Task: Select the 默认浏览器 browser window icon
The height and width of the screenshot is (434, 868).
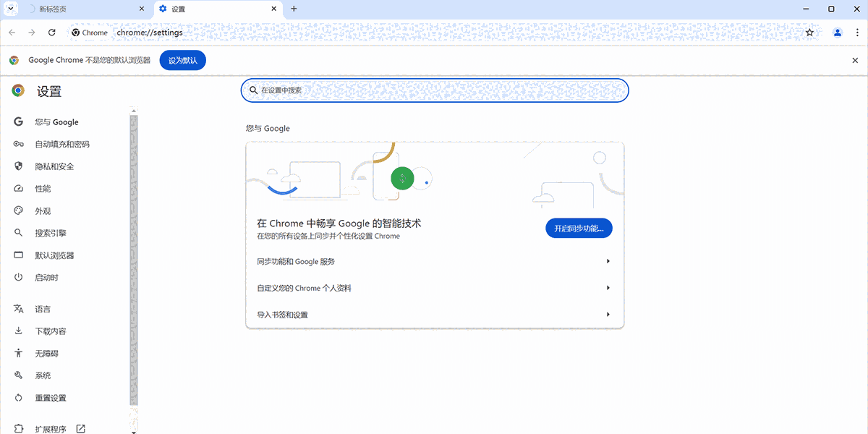Action: click(x=19, y=255)
